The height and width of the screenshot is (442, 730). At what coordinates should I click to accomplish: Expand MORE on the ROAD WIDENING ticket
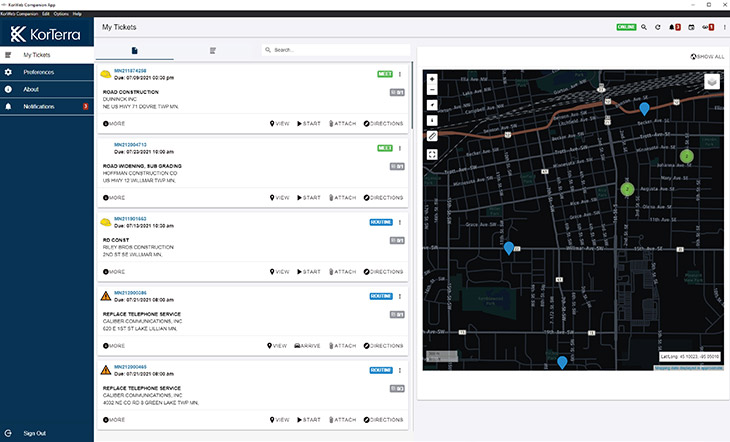tap(114, 198)
